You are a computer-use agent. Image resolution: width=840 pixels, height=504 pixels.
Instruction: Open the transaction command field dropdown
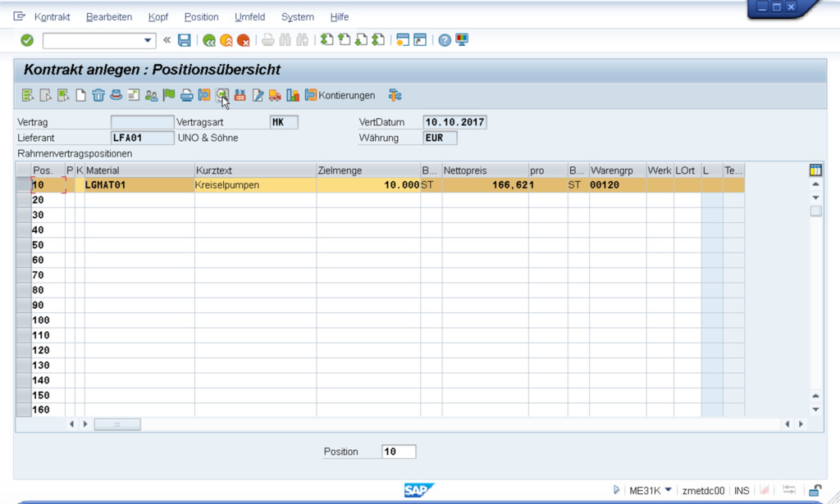pos(148,40)
